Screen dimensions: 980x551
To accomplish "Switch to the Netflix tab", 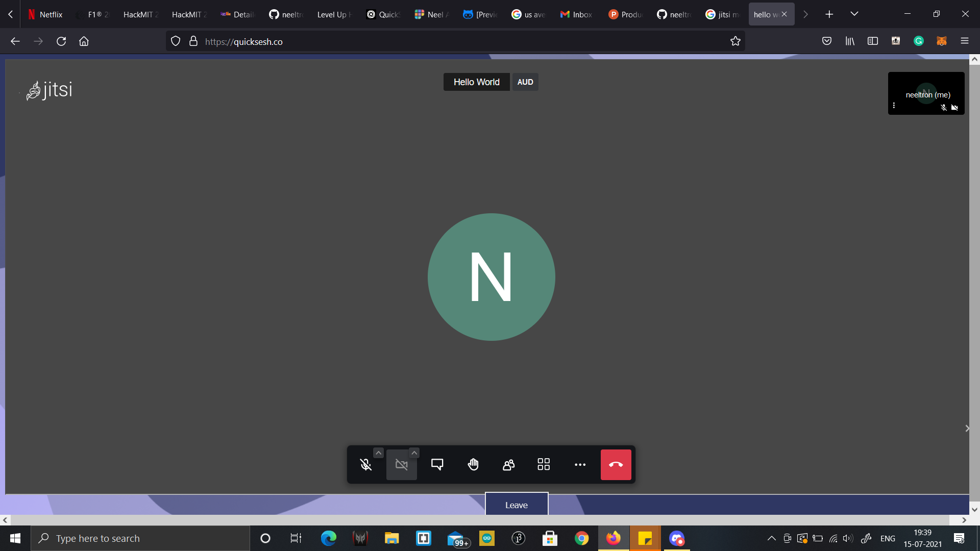I will (x=45, y=14).
